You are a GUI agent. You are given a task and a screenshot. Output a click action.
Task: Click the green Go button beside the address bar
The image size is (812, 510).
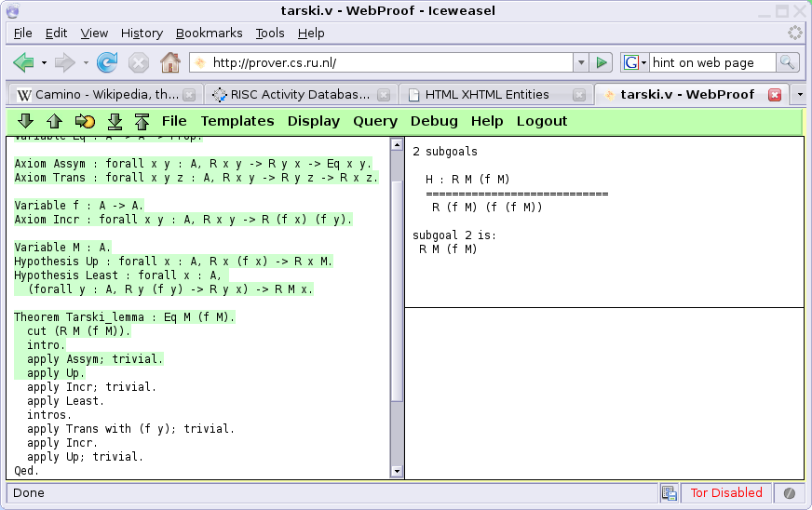click(602, 63)
